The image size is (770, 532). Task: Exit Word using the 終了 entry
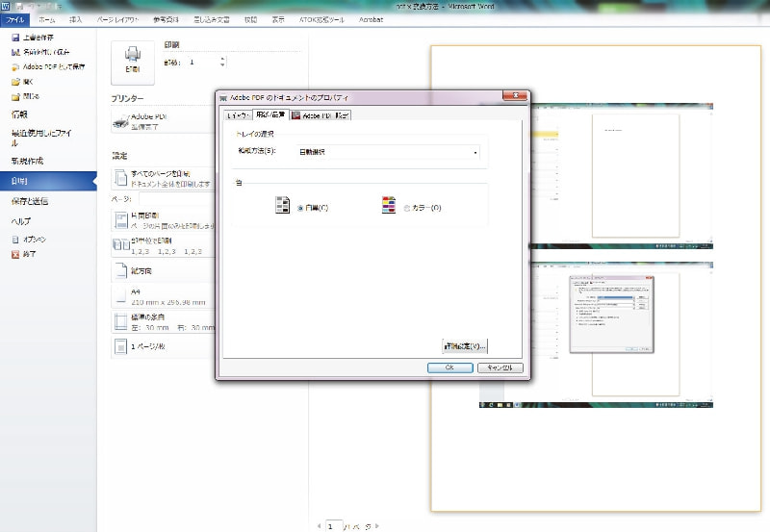[x=23, y=254]
